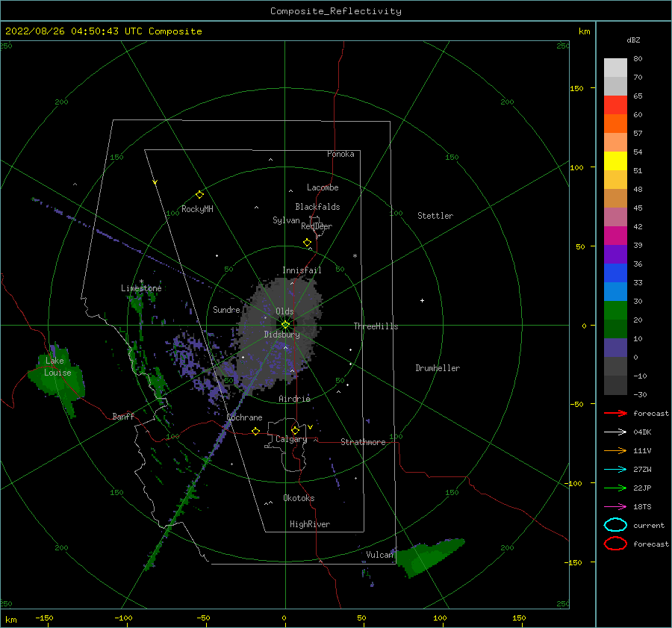Viewport: 672px width, 628px height.
Task: Click the RockyMH label
Action: click(197, 209)
